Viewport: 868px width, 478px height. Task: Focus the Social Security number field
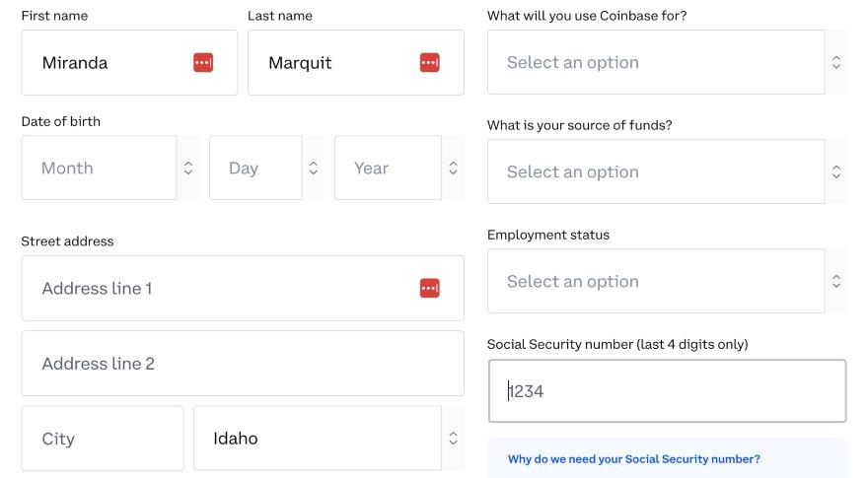click(667, 391)
